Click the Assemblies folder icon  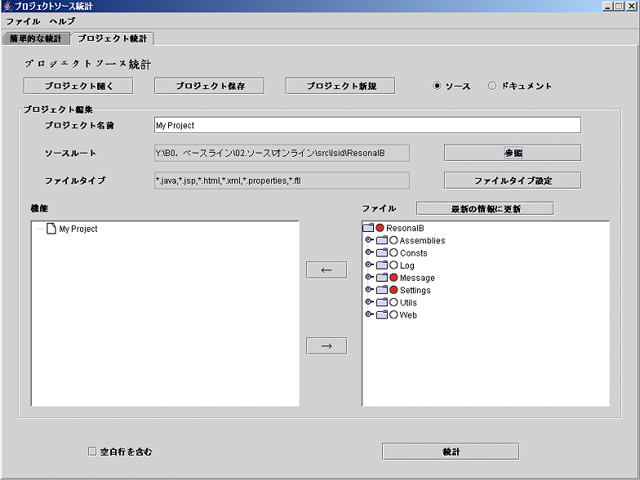pyautogui.click(x=381, y=241)
